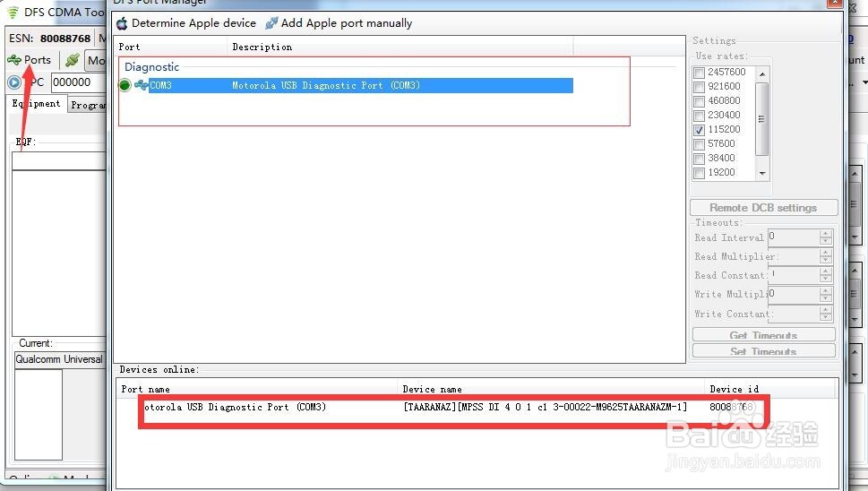The height and width of the screenshot is (491, 868).
Task: Click the Device id column header
Action: pyautogui.click(x=769, y=389)
